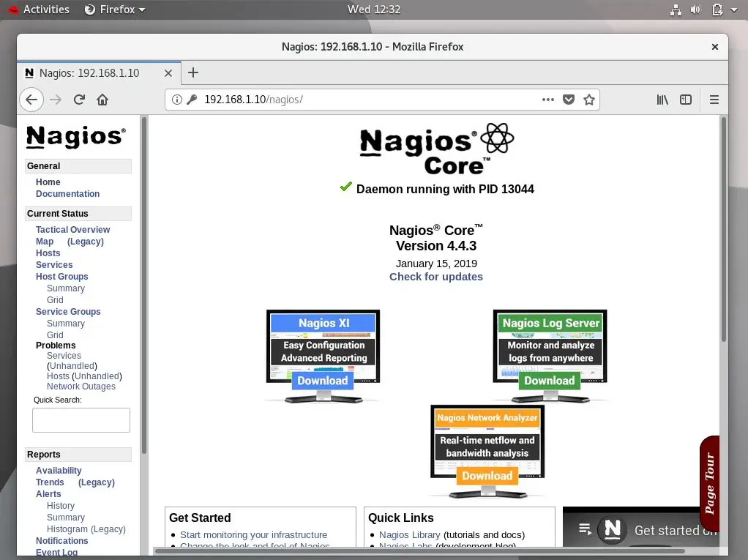The width and height of the screenshot is (748, 560).
Task: Open the Activities overview
Action: pos(39,10)
